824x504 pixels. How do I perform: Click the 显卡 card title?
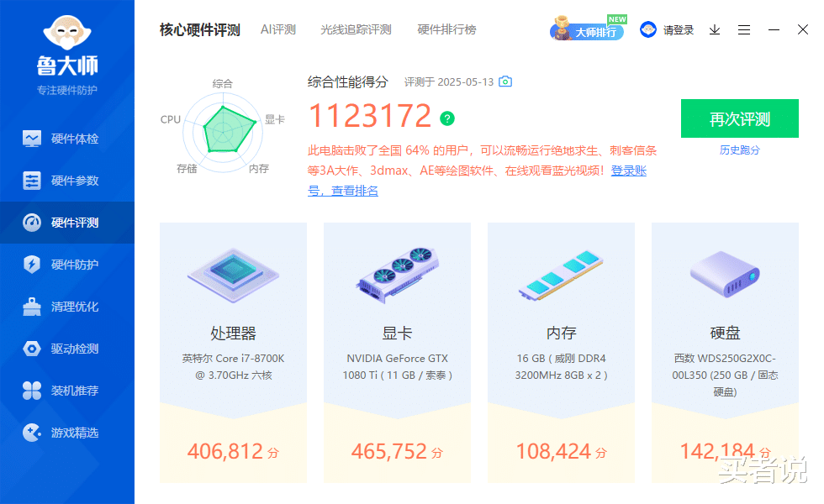coord(397,333)
